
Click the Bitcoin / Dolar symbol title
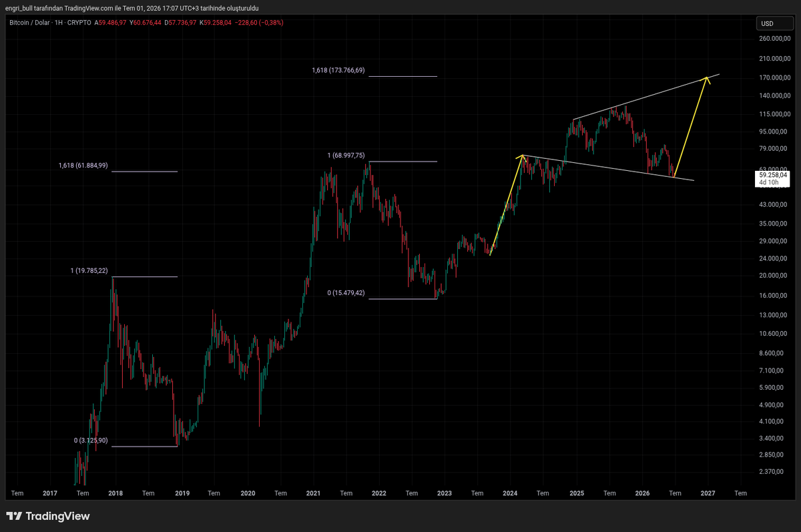click(x=31, y=22)
